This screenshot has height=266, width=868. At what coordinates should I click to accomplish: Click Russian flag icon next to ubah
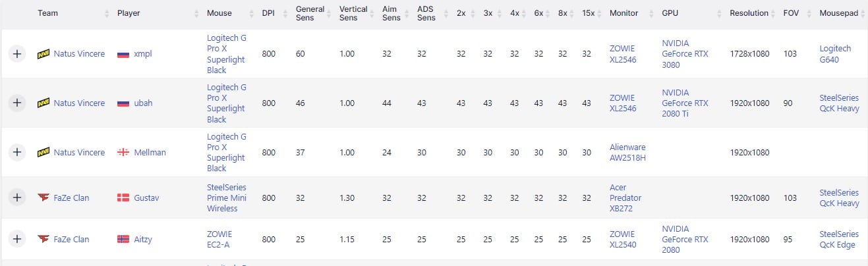point(123,103)
